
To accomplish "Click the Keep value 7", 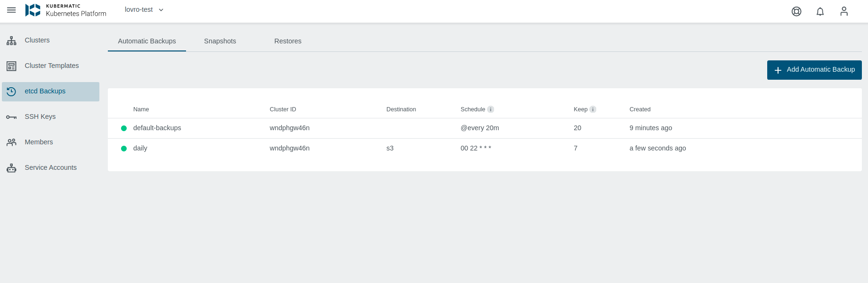I will point(576,148).
